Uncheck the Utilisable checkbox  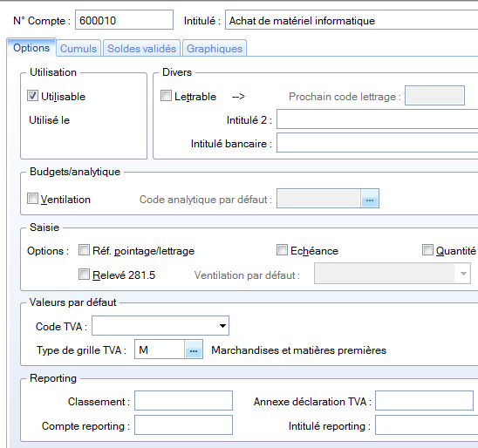32,96
